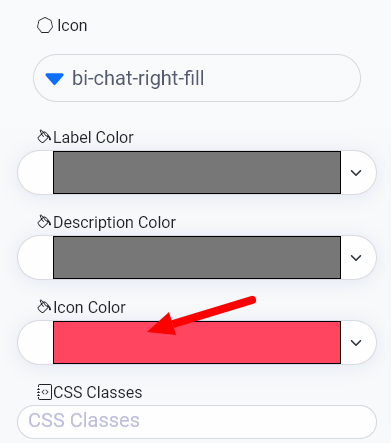Click the "Label Color" heading text

tap(93, 137)
